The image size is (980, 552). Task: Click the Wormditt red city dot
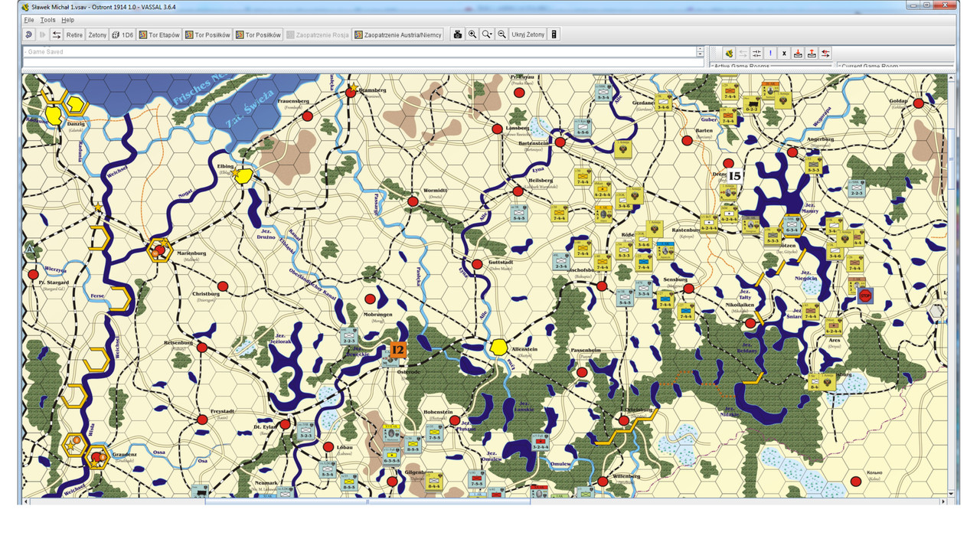coord(413,201)
